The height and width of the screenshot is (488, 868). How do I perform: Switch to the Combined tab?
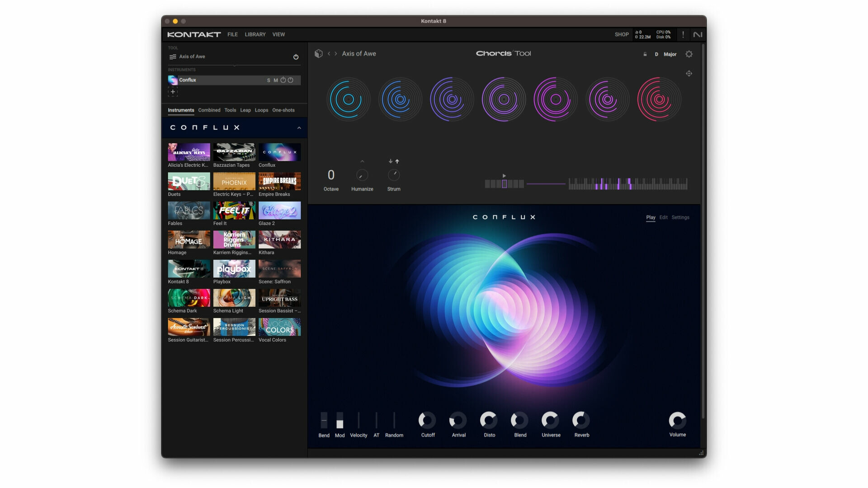pos(209,110)
